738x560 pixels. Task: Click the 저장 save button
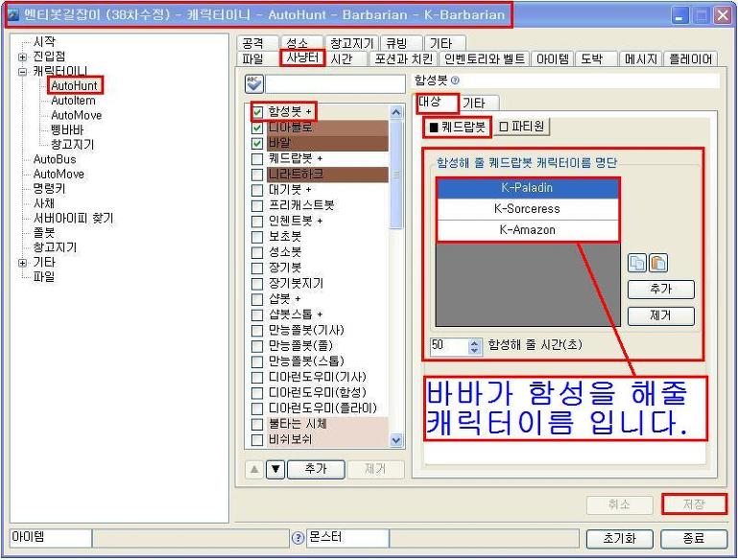coord(694,504)
